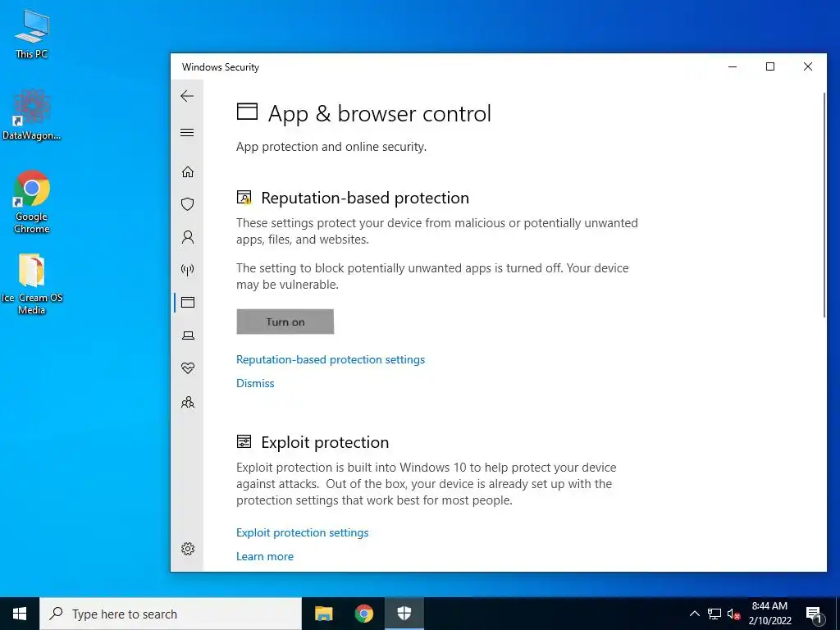840x630 pixels.
Task: Open Account protection person icon
Action: (x=188, y=237)
